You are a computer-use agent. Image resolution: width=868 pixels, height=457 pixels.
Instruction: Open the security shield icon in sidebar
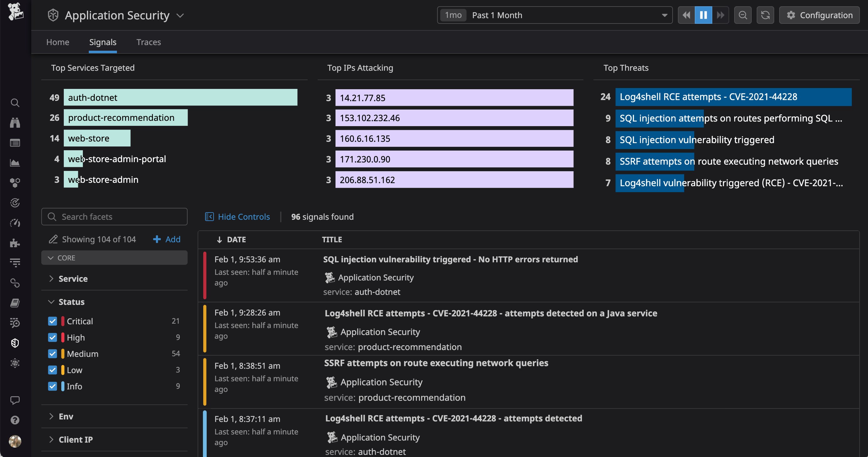(15, 343)
